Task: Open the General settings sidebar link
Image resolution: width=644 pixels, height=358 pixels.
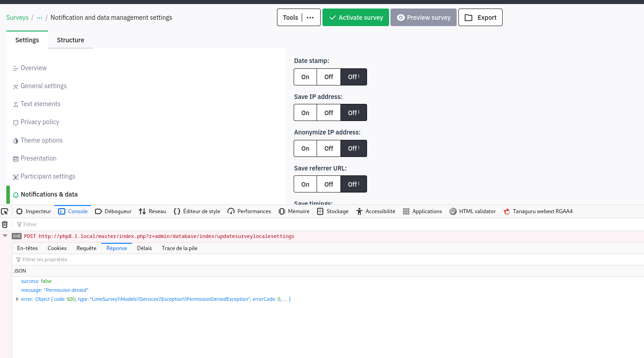Action: [44, 86]
